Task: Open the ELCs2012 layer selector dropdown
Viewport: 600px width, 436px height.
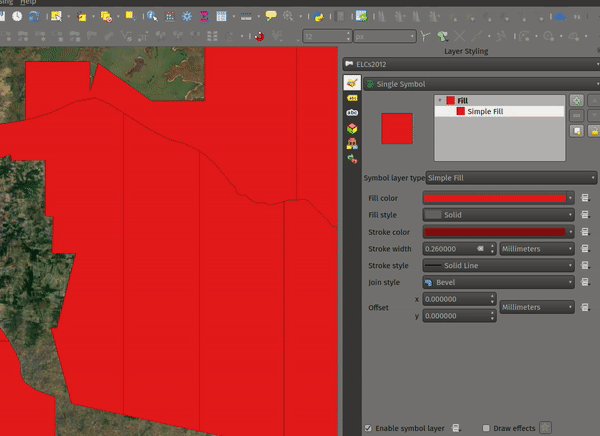Action: click(470, 64)
